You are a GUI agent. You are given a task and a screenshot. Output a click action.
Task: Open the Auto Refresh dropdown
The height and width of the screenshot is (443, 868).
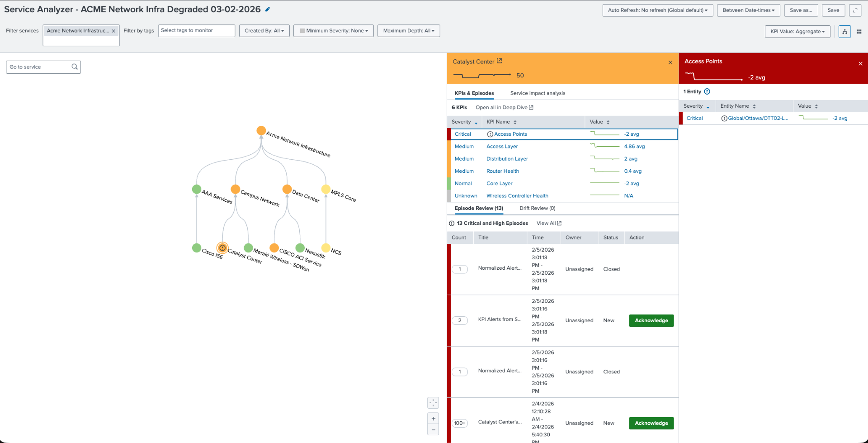coord(658,10)
